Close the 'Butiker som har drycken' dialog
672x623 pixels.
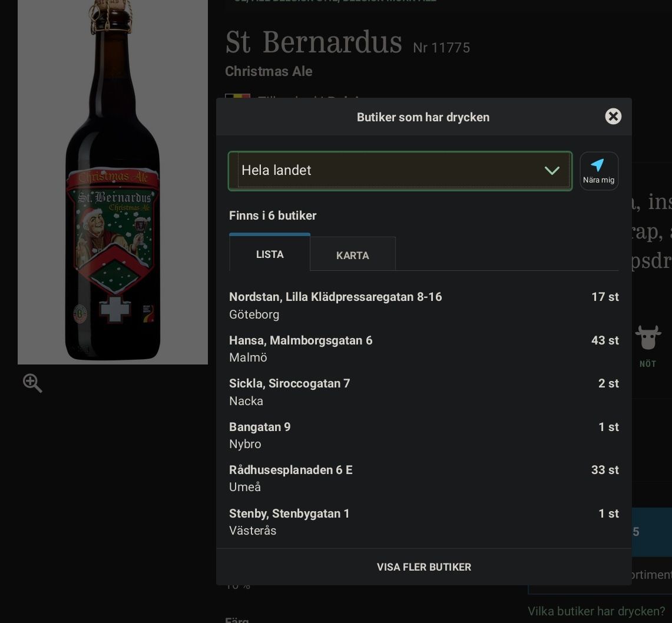[x=613, y=116]
